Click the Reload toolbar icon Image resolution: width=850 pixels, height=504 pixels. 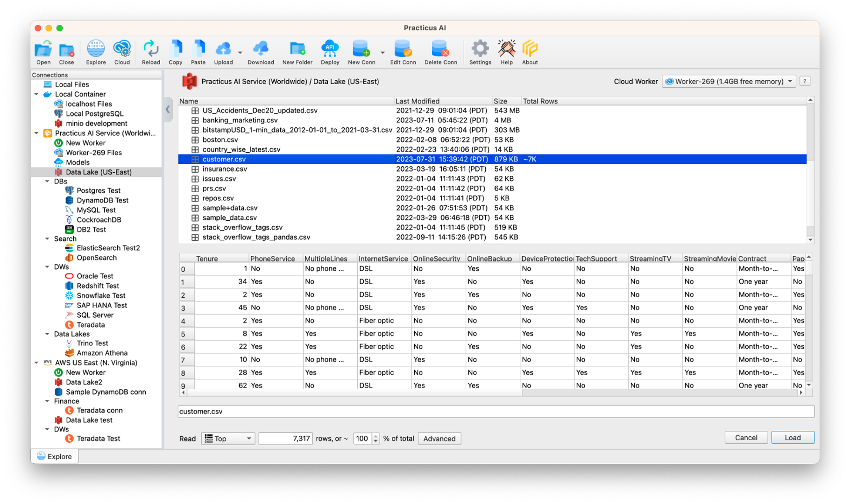[150, 49]
